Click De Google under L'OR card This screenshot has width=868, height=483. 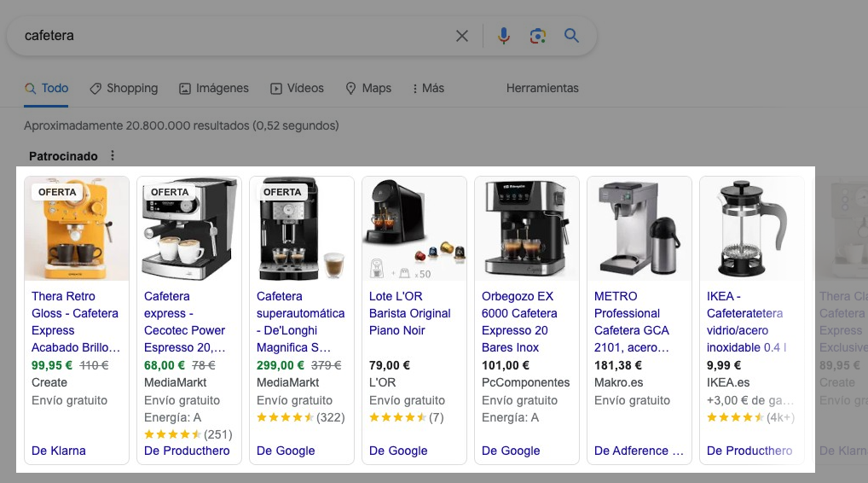(398, 451)
